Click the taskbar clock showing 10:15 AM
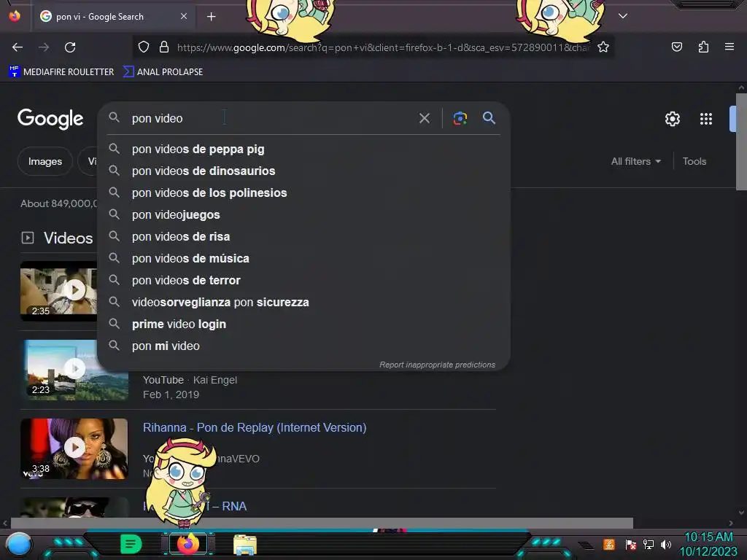The image size is (747, 560). (708, 544)
